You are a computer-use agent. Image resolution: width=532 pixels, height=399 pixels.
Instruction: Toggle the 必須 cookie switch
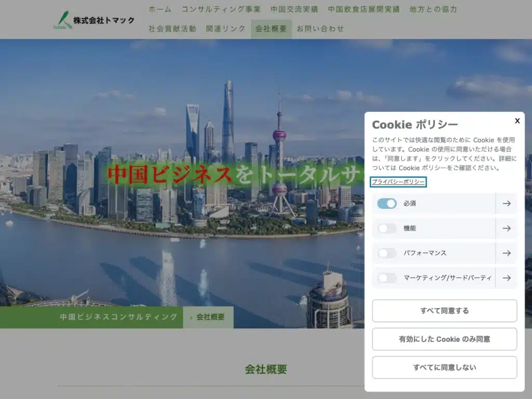click(387, 204)
